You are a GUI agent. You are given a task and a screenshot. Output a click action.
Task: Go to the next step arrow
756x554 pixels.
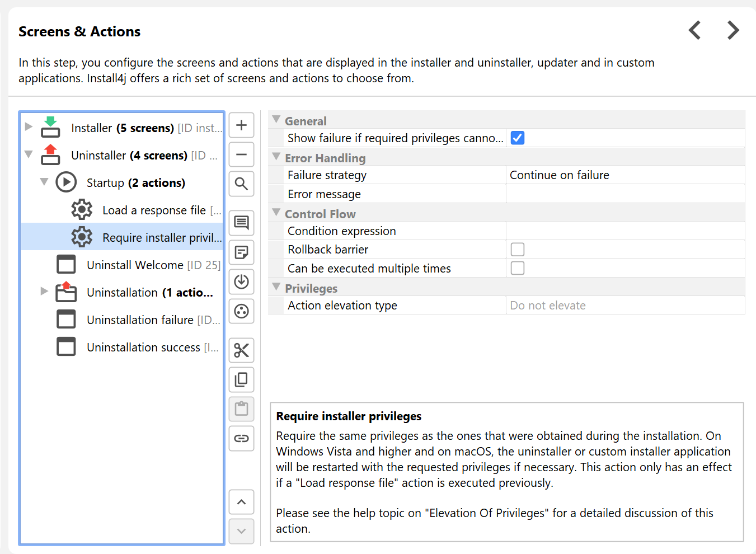tap(732, 30)
